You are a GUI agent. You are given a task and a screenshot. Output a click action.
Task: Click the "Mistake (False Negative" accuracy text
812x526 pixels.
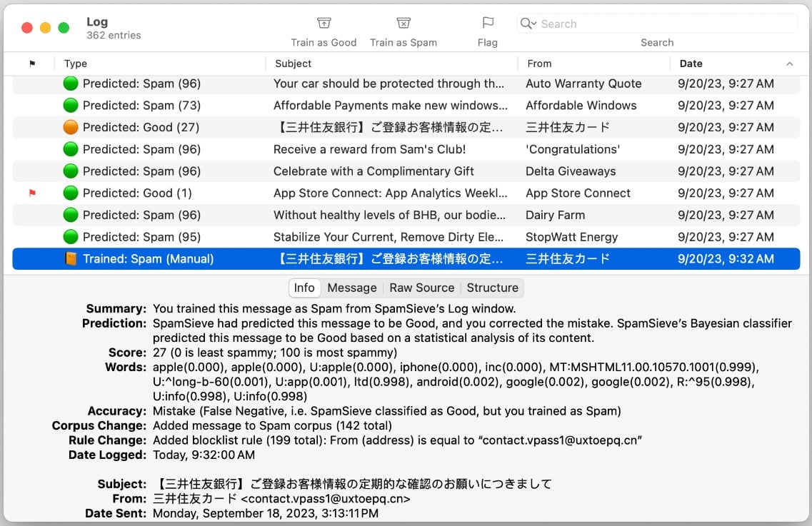[387, 411]
